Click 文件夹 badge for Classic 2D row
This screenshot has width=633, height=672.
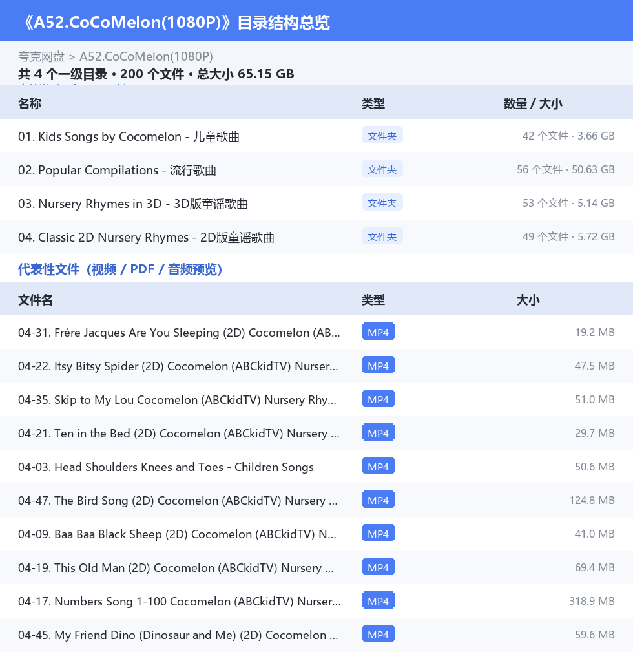tap(382, 236)
